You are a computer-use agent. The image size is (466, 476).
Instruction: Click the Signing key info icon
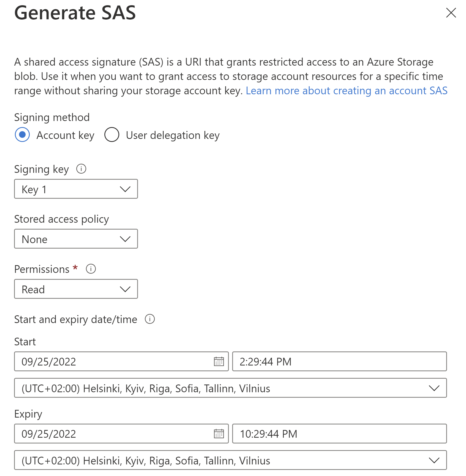point(81,169)
